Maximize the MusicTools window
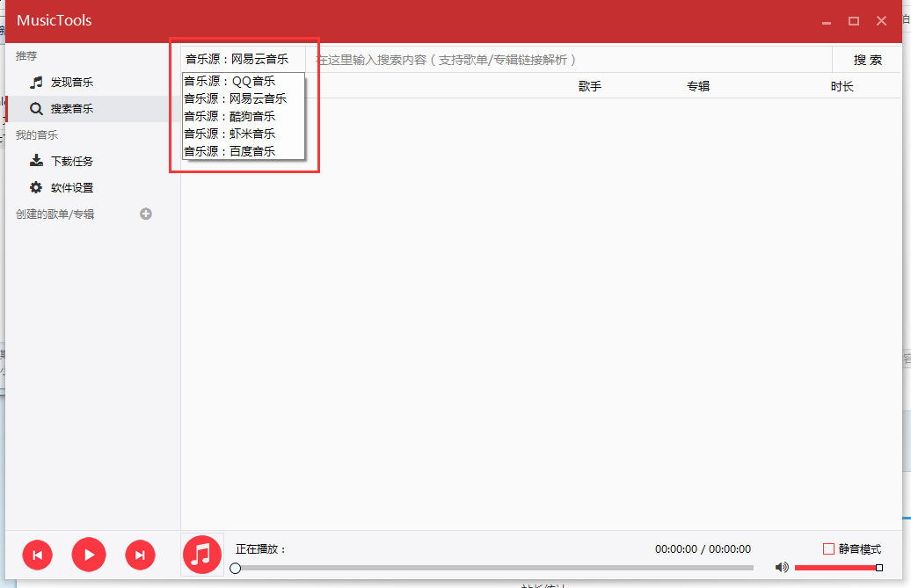This screenshot has height=588, width=911. coord(854,21)
